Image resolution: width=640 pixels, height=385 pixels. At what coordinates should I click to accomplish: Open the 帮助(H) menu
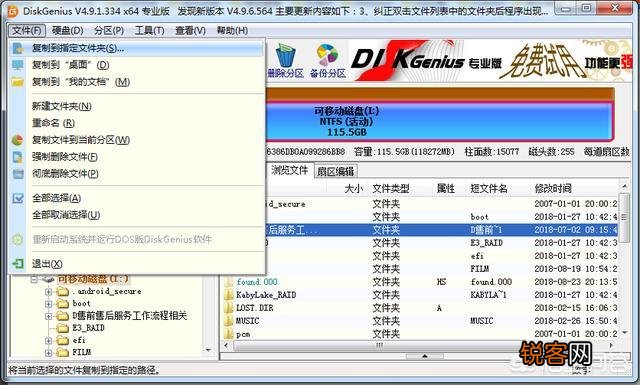point(232,31)
